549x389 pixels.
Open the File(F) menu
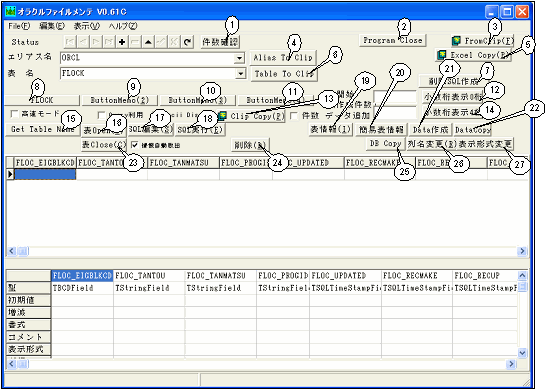click(19, 26)
